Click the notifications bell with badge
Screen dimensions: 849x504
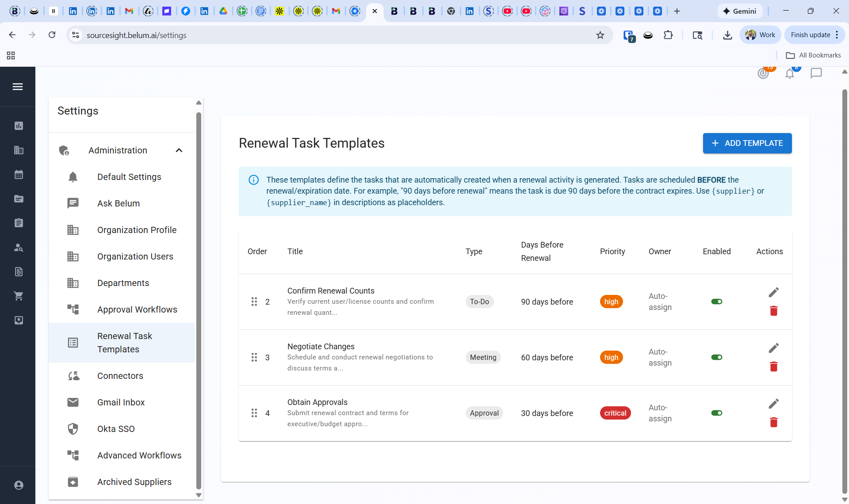pyautogui.click(x=791, y=74)
